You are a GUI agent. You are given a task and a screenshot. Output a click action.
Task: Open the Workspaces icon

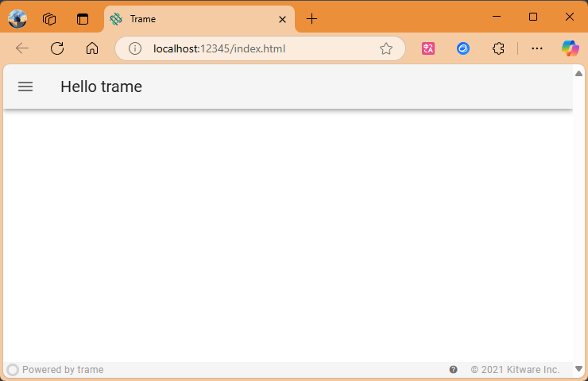pos(49,19)
